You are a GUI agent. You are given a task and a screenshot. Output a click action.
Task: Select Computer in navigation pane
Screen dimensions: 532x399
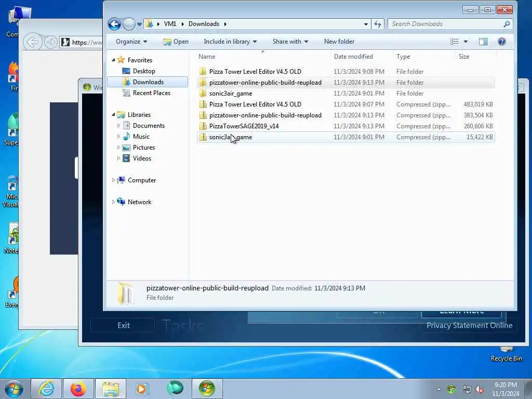(142, 180)
